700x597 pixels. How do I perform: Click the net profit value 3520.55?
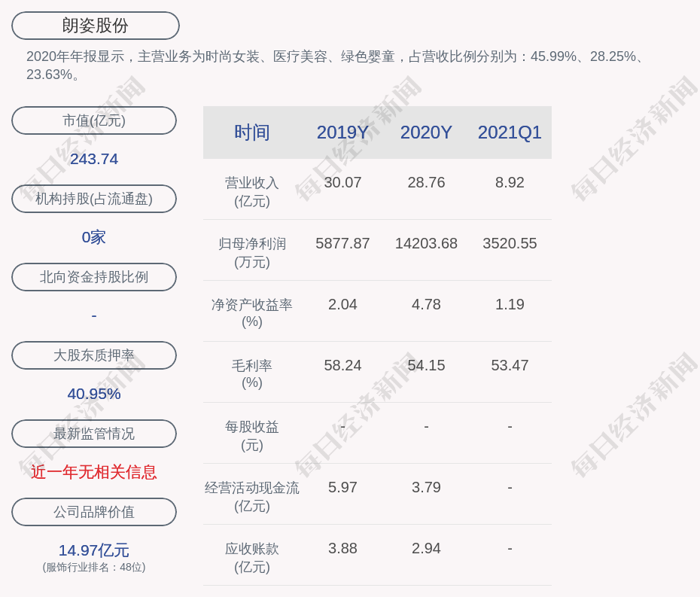[510, 243]
